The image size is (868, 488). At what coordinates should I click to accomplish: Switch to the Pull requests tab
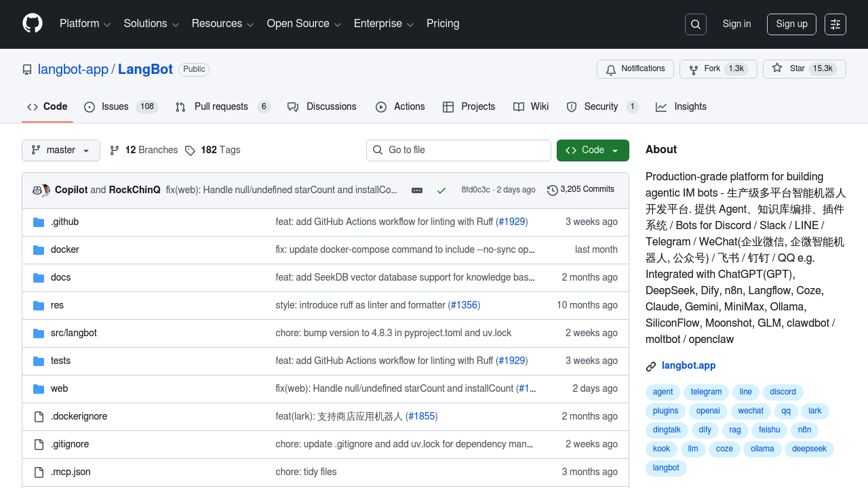(222, 107)
